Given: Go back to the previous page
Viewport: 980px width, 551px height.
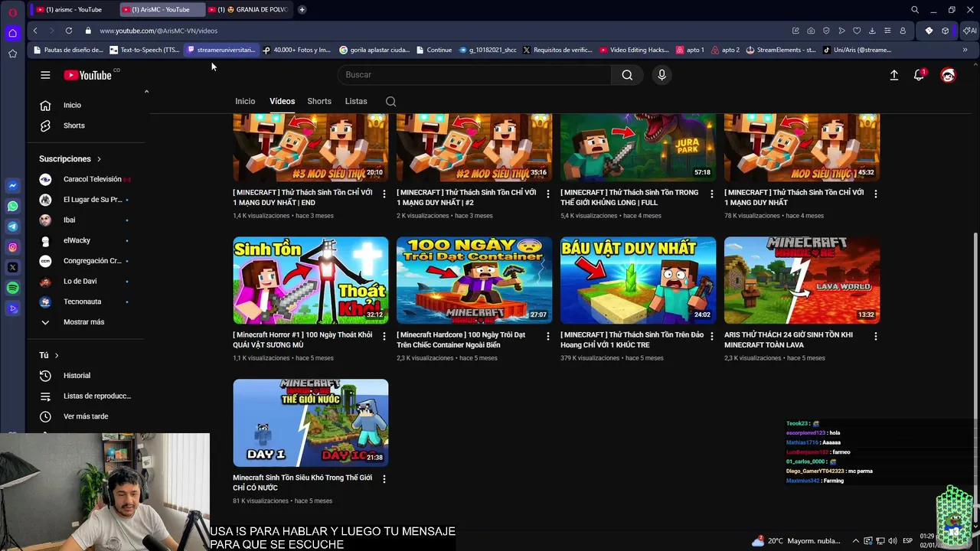Looking at the screenshot, I should click(x=35, y=31).
